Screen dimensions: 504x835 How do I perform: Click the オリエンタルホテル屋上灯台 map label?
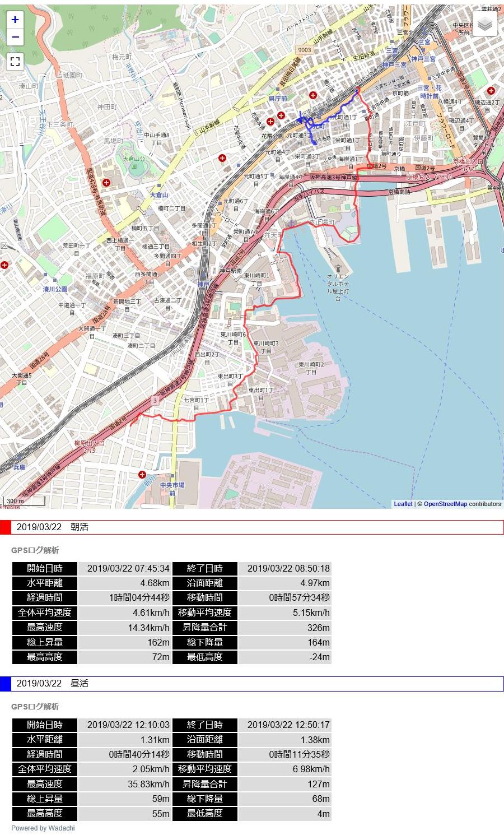[x=338, y=288]
